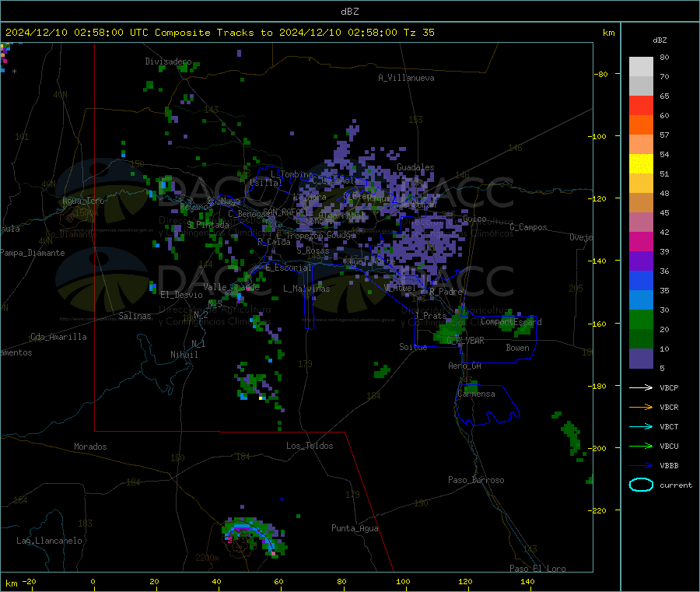Click the 'S_Pintada' map label
Viewport: 700px width, 592px height.
[208, 225]
